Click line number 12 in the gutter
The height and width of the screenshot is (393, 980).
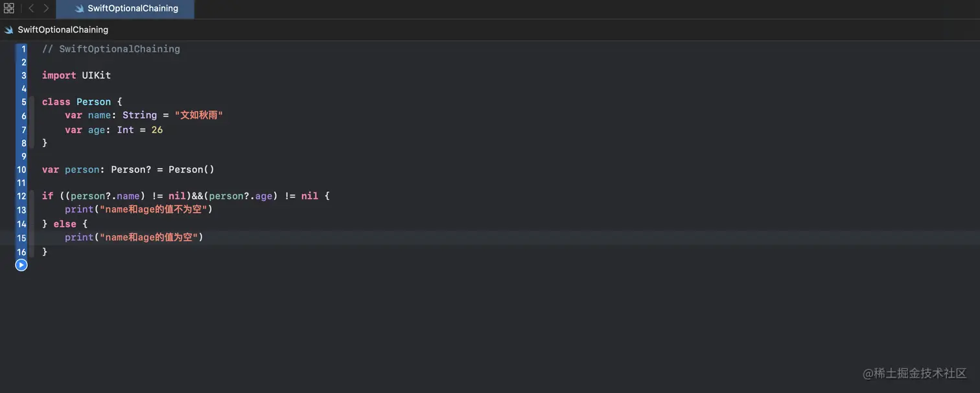click(22, 196)
